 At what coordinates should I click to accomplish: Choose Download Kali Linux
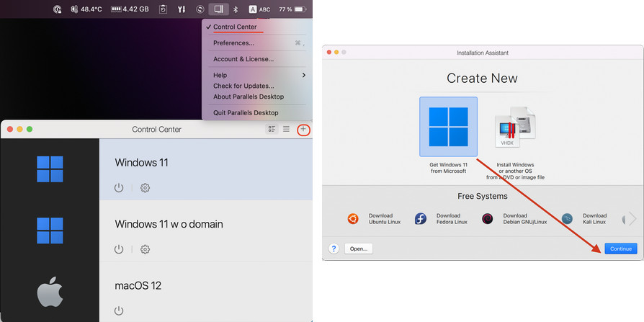coord(583,219)
